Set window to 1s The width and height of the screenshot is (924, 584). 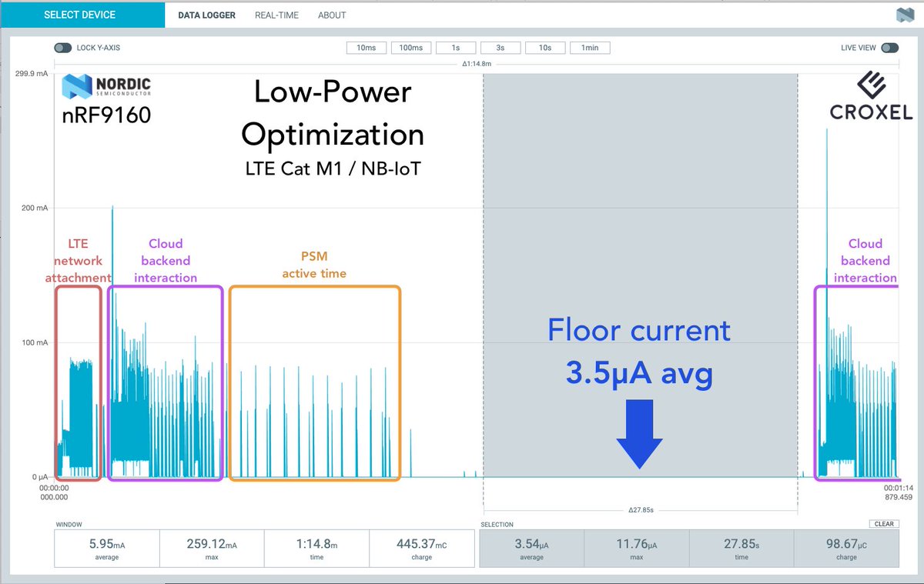[x=456, y=48]
